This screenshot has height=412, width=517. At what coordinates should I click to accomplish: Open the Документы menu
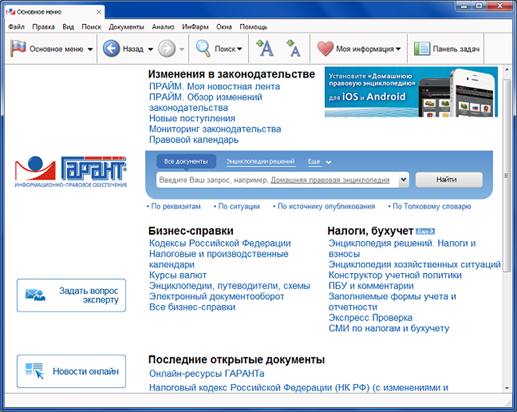pos(126,27)
